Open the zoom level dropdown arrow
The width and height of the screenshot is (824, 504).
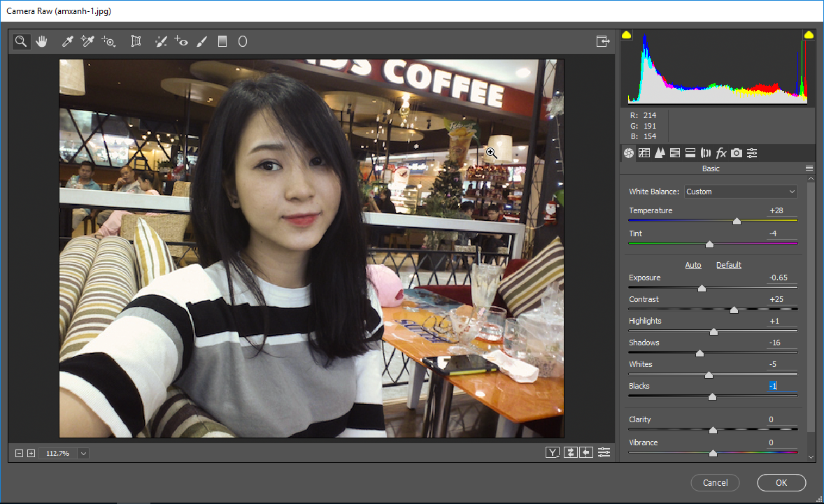click(83, 453)
